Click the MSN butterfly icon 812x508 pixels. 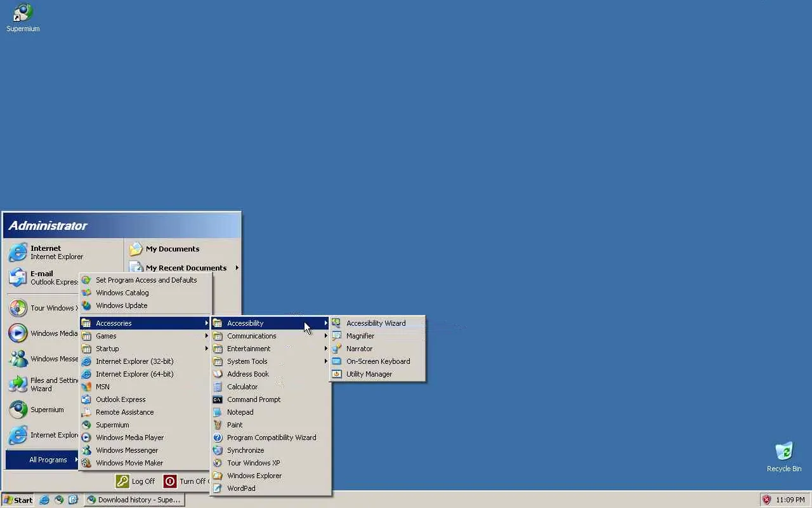[x=86, y=387]
